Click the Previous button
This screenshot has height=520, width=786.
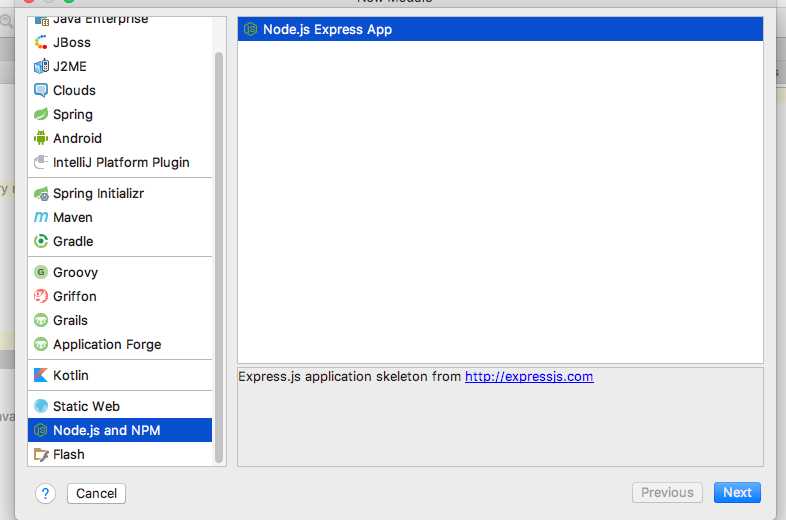pyautogui.click(x=667, y=492)
